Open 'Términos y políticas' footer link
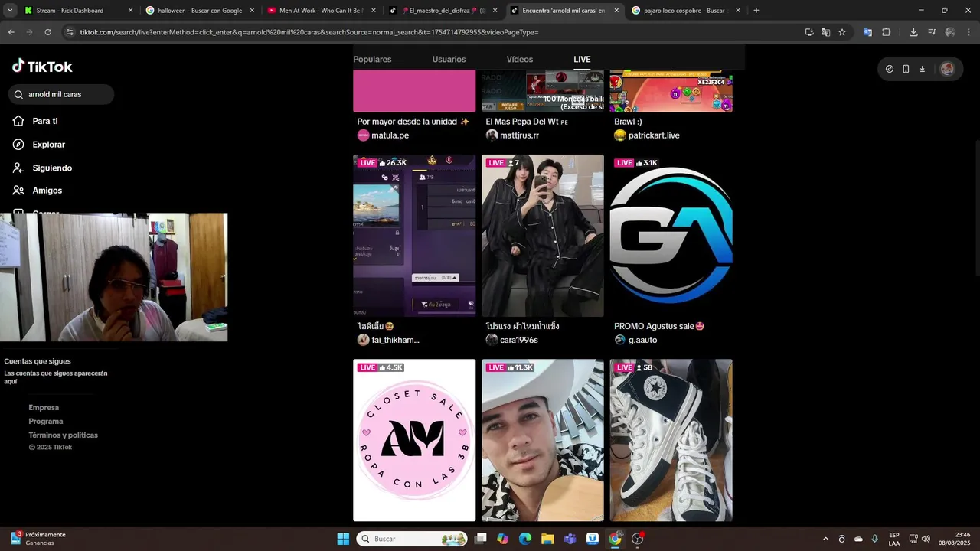The width and height of the screenshot is (980, 551). (x=64, y=435)
